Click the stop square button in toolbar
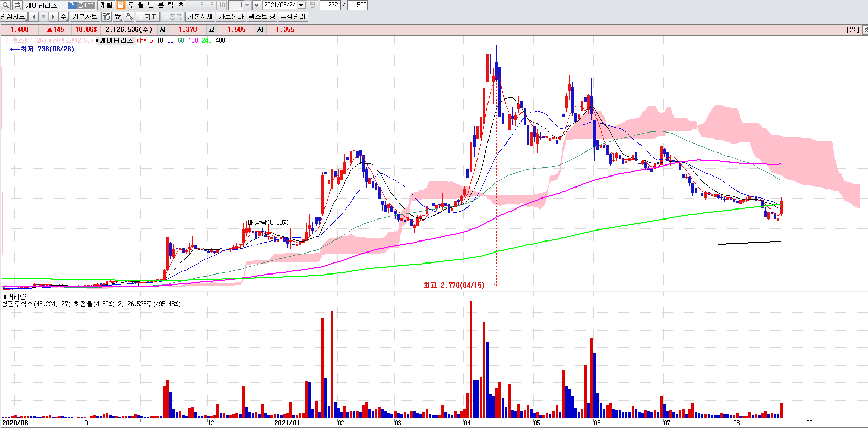Screen dimensions: 868x428 [44, 17]
